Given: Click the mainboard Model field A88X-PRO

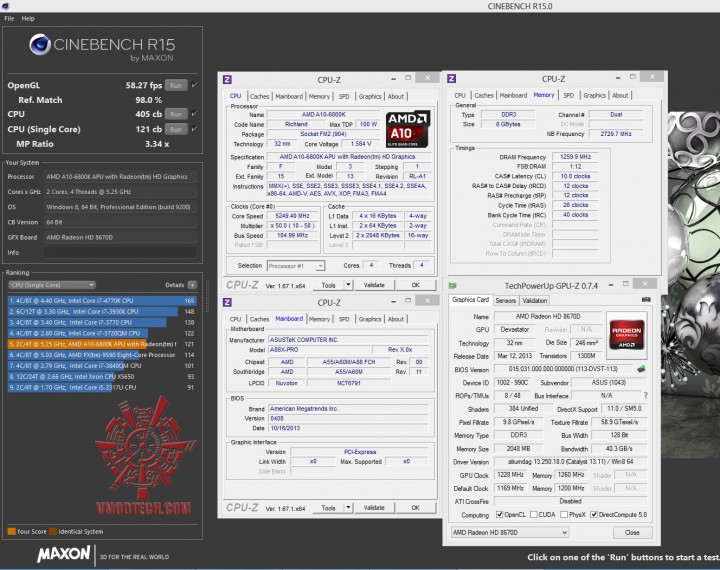Looking at the screenshot, I should pos(320,350).
